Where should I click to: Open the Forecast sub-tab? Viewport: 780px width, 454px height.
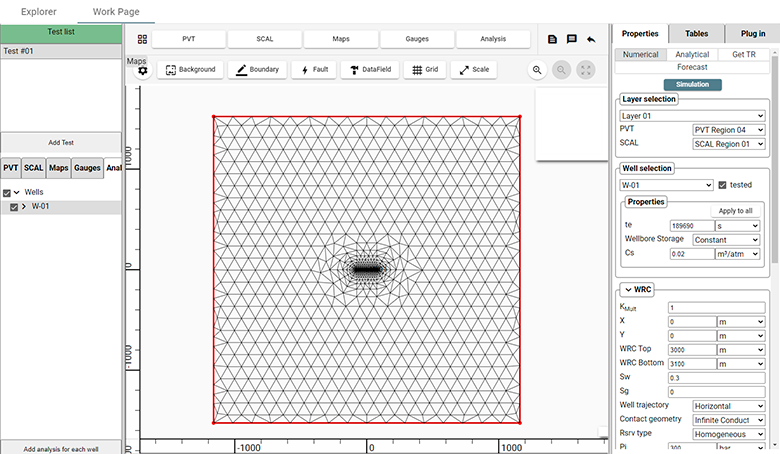pos(692,67)
